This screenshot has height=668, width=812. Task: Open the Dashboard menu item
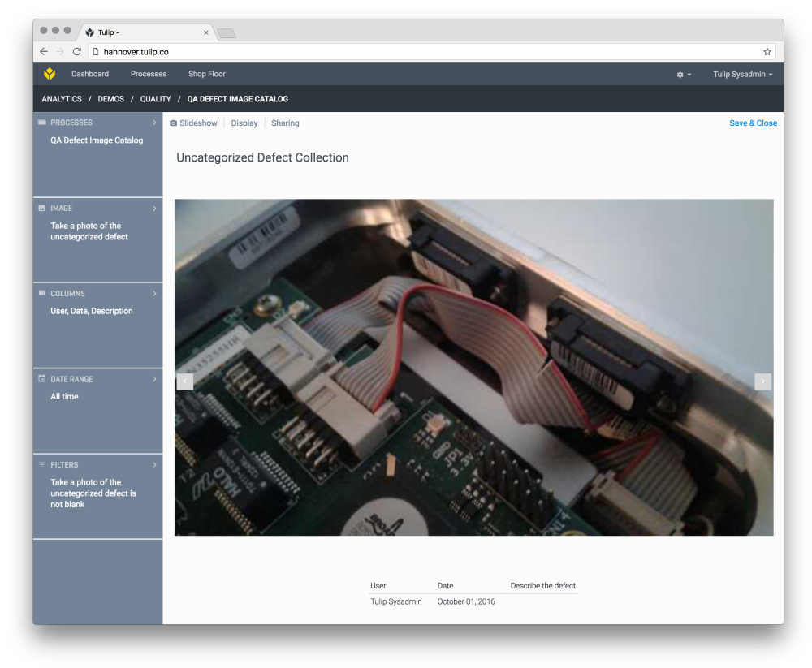90,74
